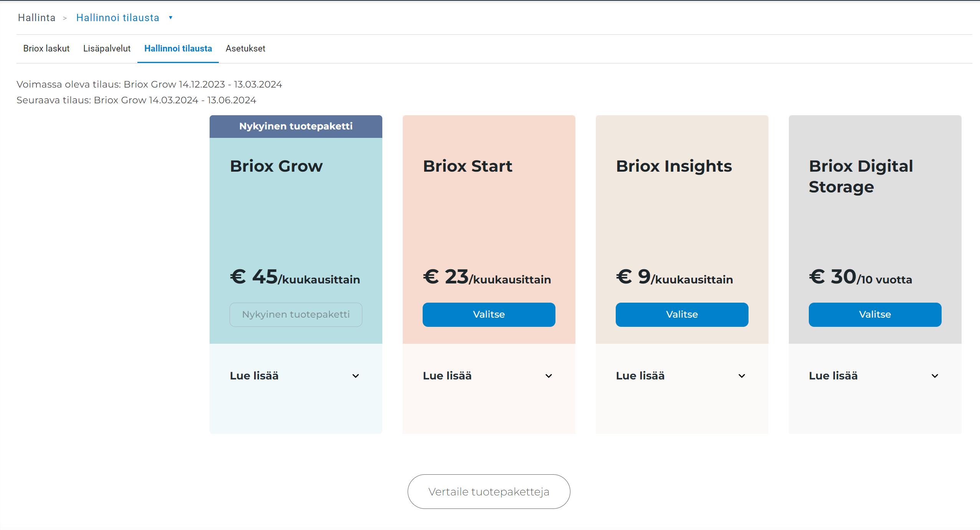980x530 pixels.
Task: Click the breadcrumb dropdown triangle after Hallinnoi tilausta
Action: (x=170, y=18)
